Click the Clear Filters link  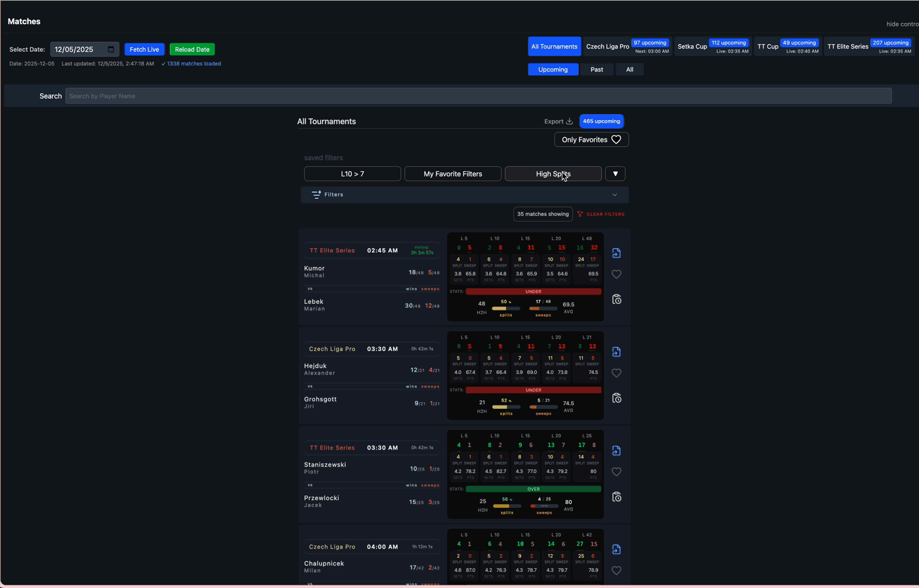pos(601,215)
